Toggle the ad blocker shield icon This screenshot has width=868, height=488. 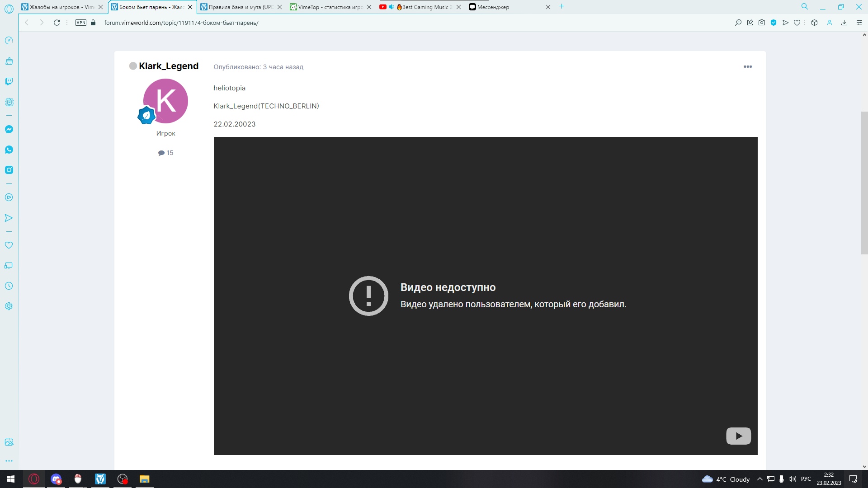coord(774,23)
